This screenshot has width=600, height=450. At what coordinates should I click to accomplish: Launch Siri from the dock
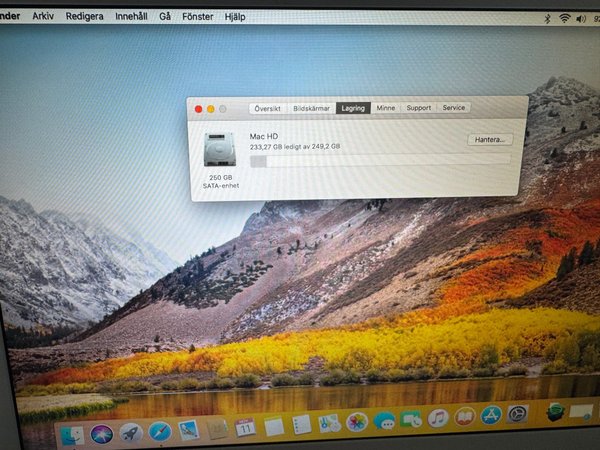pyautogui.click(x=101, y=434)
